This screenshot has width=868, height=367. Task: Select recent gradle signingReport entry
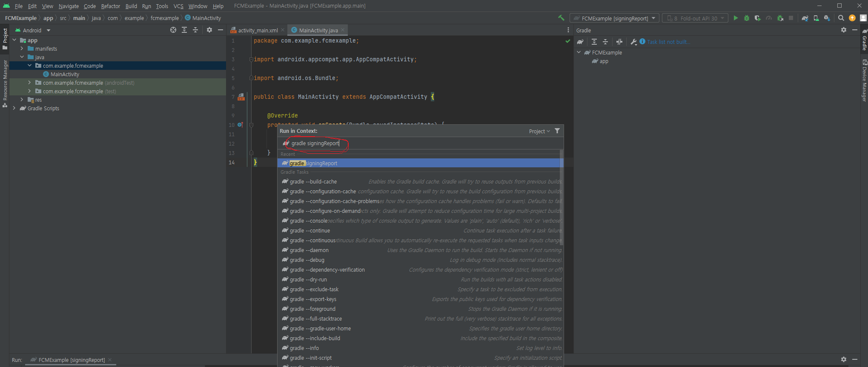pyautogui.click(x=420, y=163)
